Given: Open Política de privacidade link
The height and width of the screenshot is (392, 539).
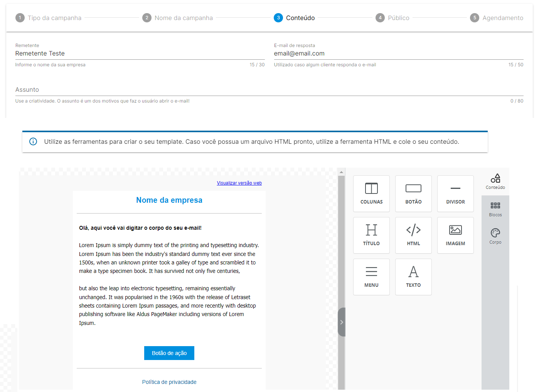Looking at the screenshot, I should click(169, 382).
